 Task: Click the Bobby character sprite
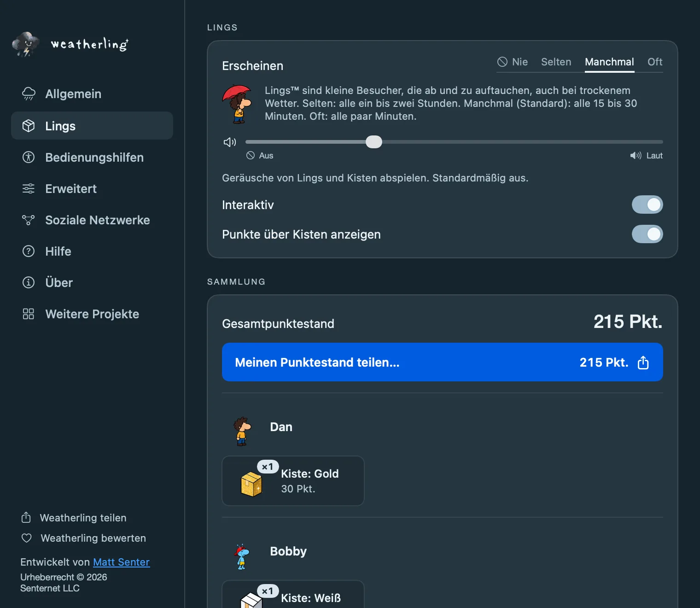242,556
